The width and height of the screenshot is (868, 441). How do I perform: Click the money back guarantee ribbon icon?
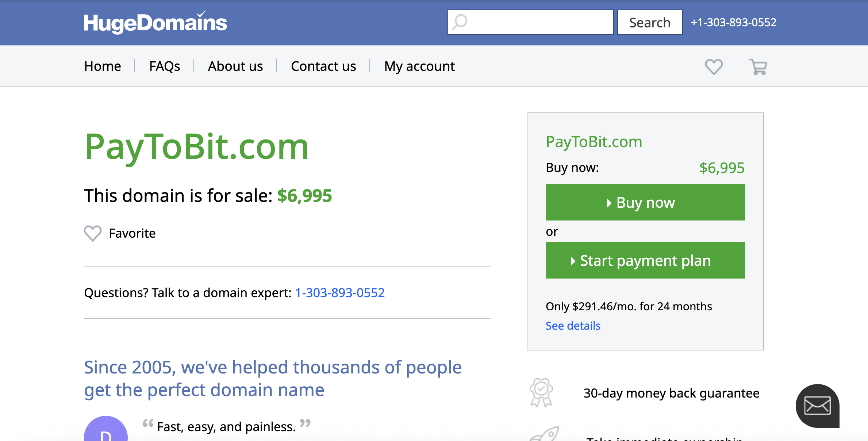(x=541, y=393)
